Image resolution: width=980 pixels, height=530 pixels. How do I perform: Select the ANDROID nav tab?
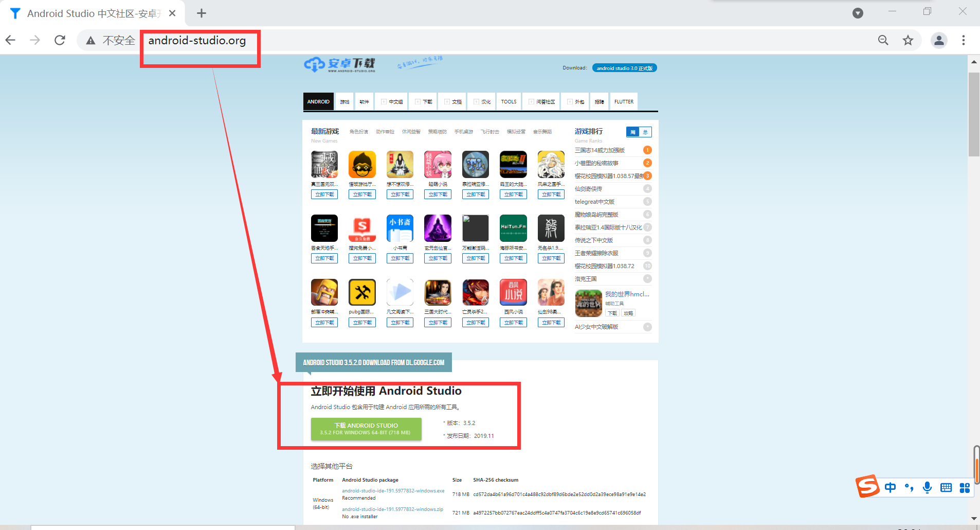tap(318, 102)
